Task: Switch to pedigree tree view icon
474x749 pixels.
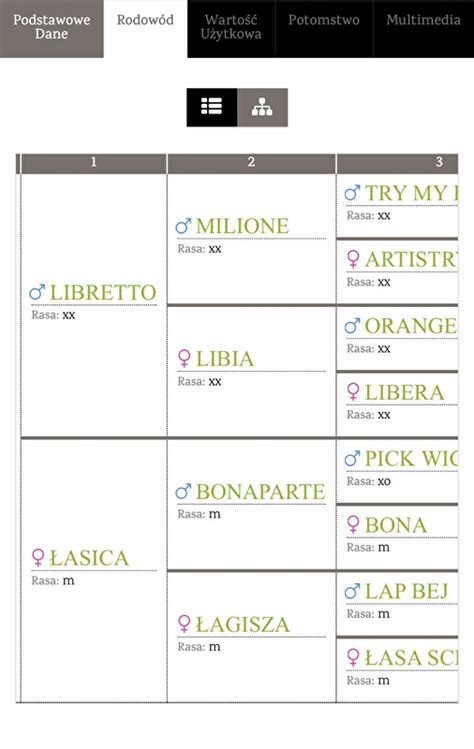Action: (x=262, y=107)
